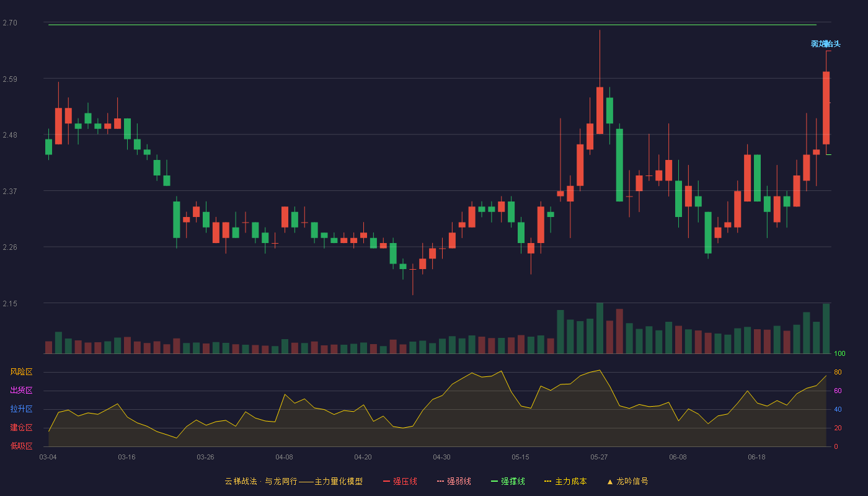Click the magenta 60 indicator axis value

coord(838,391)
